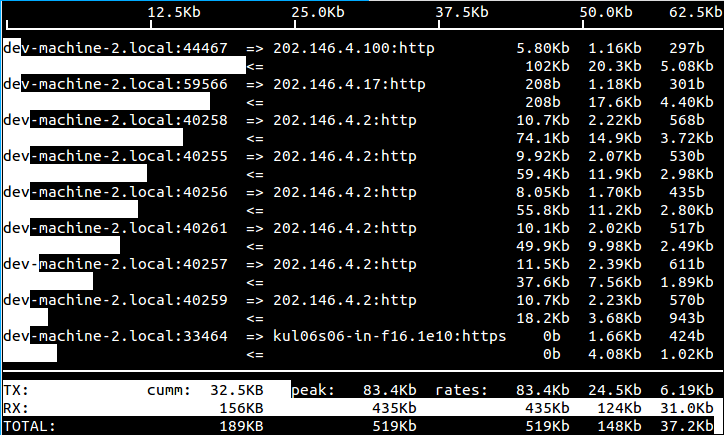
Task: Click the TOTAL 189KB value
Action: [241, 426]
